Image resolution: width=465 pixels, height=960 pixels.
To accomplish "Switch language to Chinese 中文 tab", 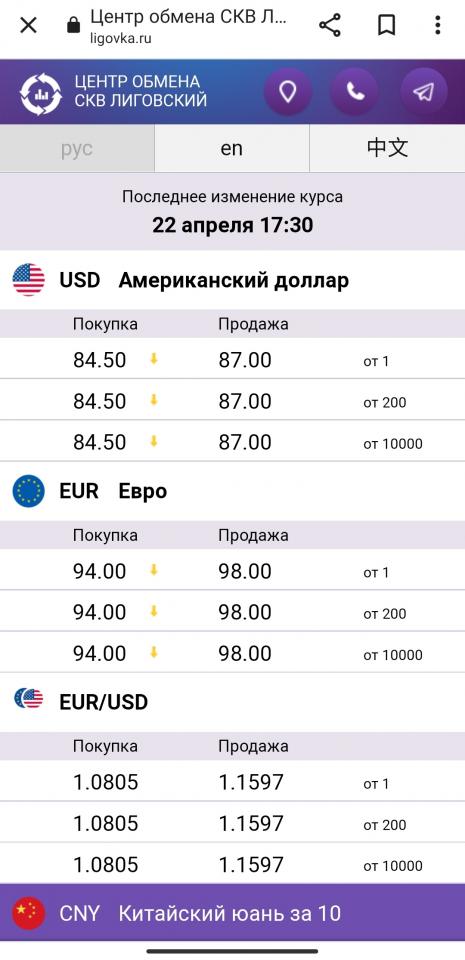I will [x=387, y=149].
